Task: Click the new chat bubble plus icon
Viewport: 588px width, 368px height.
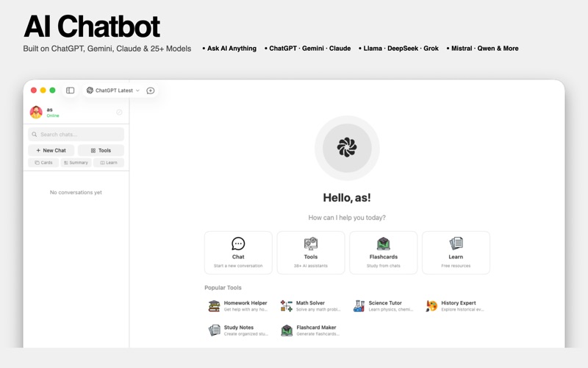Action: pos(151,91)
